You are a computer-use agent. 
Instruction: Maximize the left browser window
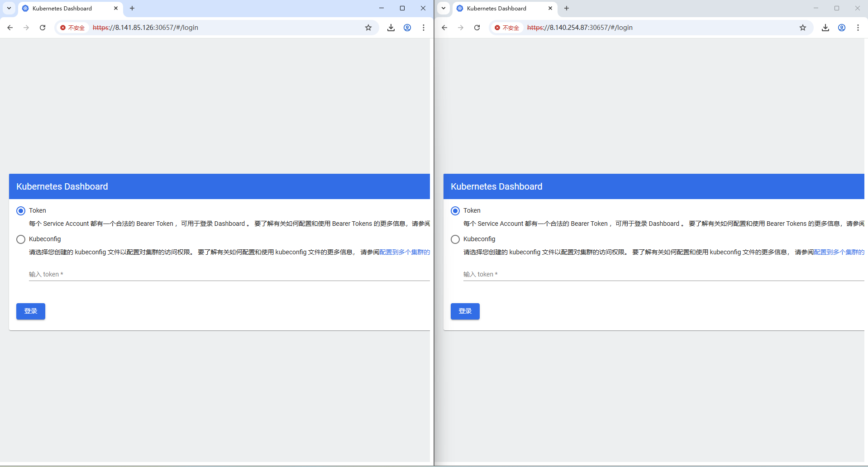pyautogui.click(x=402, y=8)
